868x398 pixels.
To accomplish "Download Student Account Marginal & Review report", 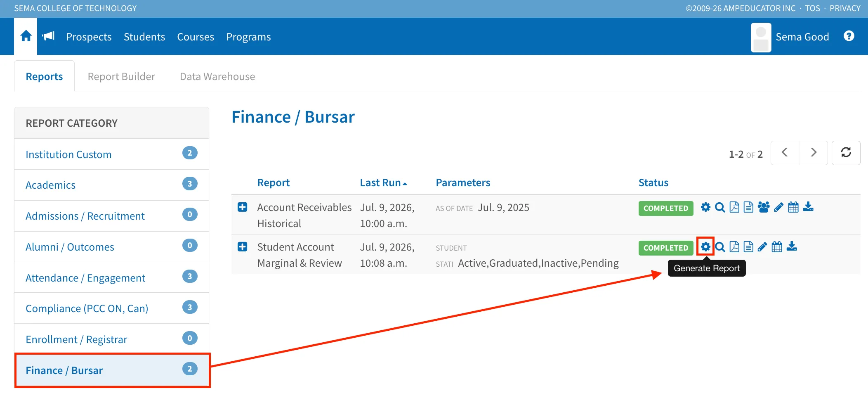I will coord(792,246).
